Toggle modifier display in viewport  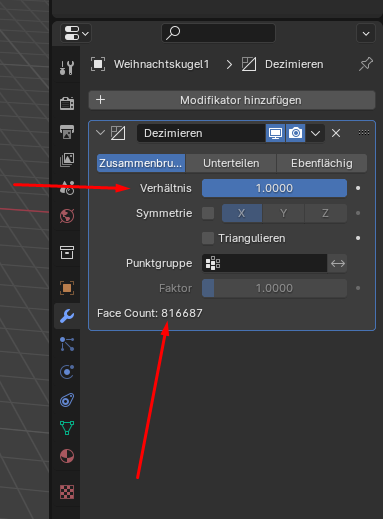tap(275, 133)
